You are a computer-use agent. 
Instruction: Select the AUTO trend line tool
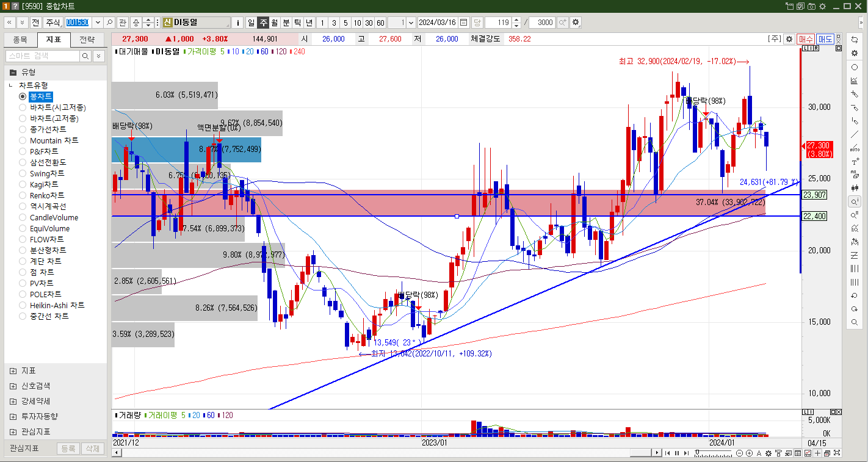(x=855, y=148)
